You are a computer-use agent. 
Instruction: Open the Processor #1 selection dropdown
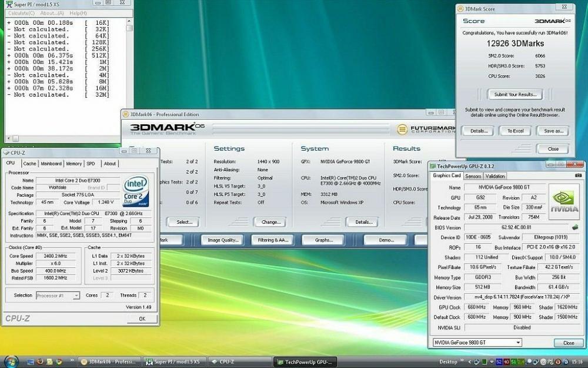point(76,296)
